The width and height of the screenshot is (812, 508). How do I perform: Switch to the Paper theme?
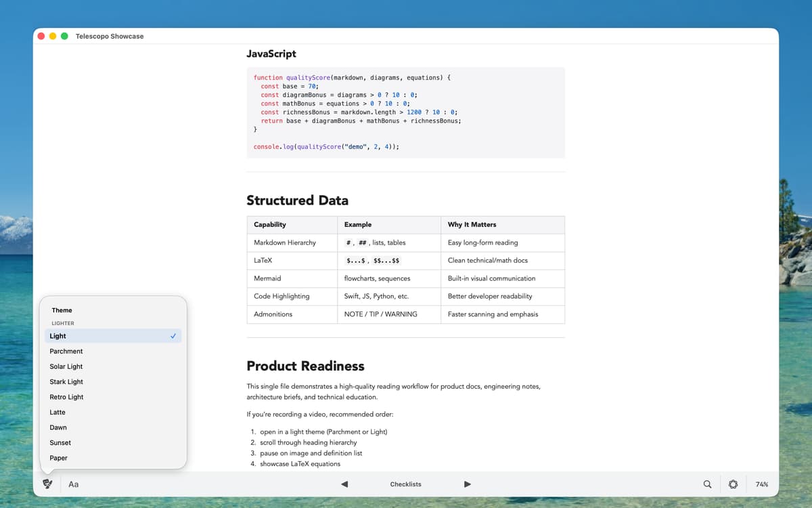[59, 458]
